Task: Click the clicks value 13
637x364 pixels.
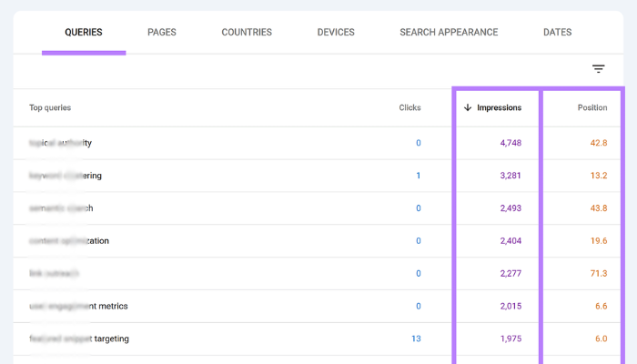Action: click(416, 339)
